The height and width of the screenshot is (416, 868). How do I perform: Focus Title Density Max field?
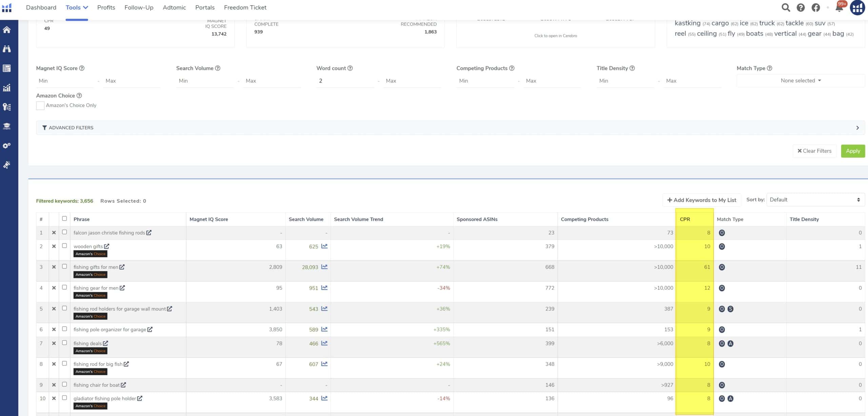(692, 81)
